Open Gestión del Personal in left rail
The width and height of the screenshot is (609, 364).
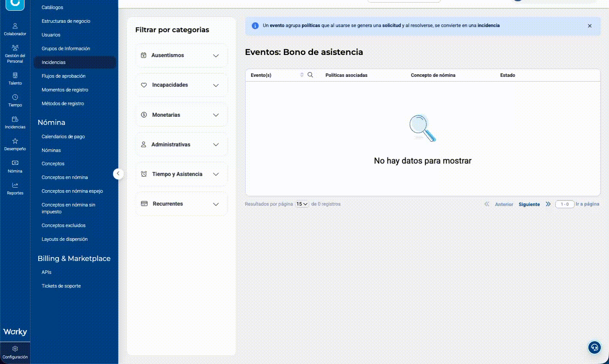[x=15, y=54]
